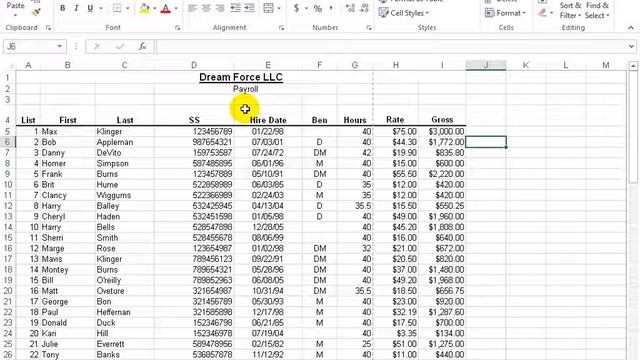640x360 pixels.
Task: Open the Paste dropdown arrow
Action: tap(16, 16)
